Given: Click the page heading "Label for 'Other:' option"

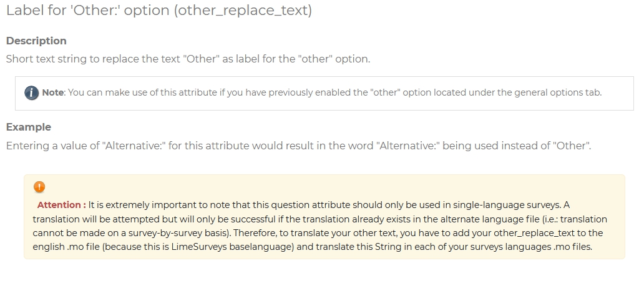Looking at the screenshot, I should pyautogui.click(x=87, y=11).
